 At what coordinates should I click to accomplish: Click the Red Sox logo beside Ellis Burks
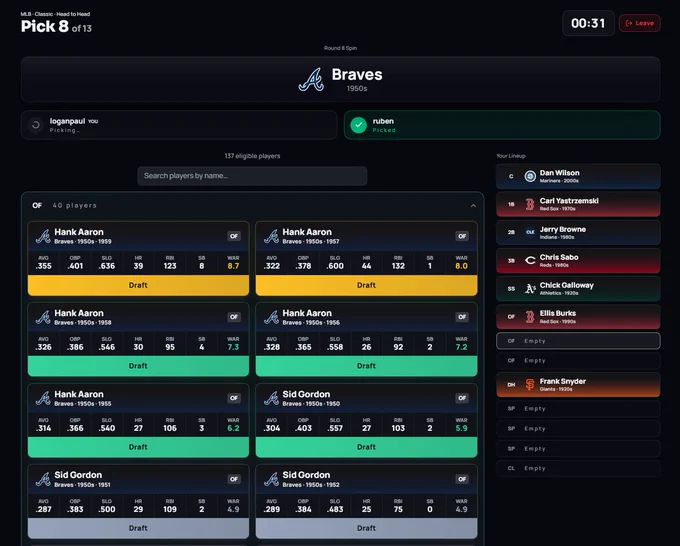[530, 317]
